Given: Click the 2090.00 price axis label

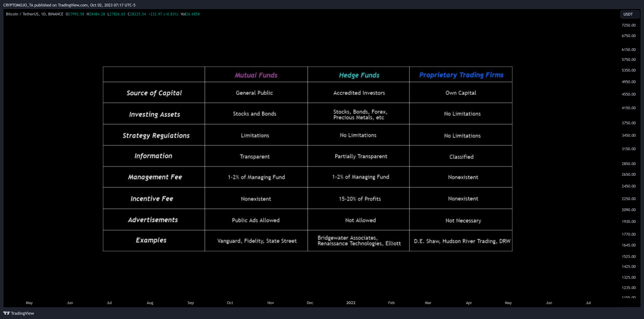Looking at the screenshot, I should [x=628, y=210].
